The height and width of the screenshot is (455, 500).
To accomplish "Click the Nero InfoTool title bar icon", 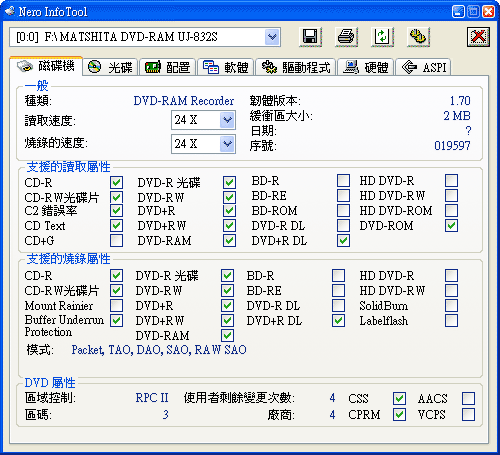I will (x=10, y=12).
